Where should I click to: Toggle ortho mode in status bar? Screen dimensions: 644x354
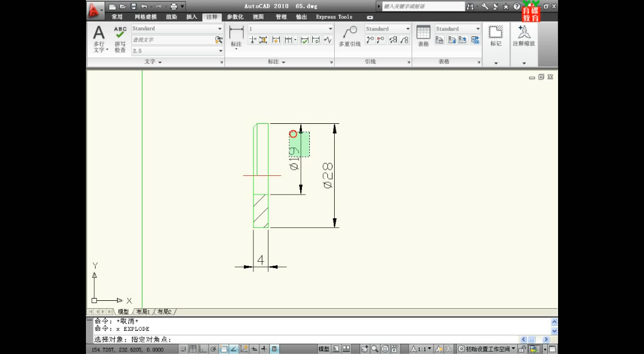(203, 349)
